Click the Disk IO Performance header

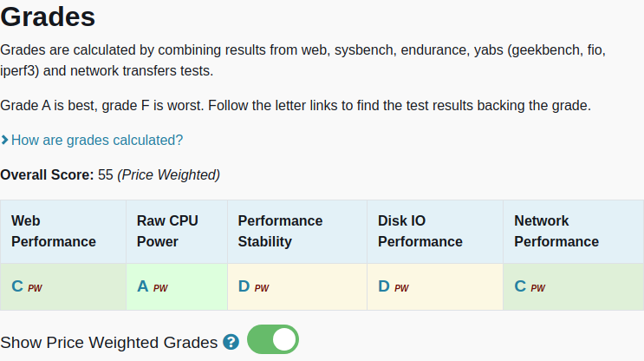(420, 231)
